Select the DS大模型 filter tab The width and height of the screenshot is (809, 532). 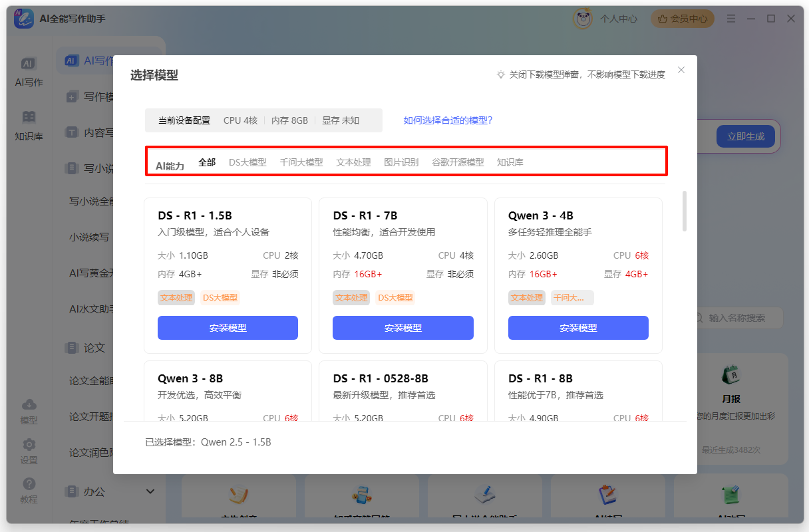click(247, 162)
